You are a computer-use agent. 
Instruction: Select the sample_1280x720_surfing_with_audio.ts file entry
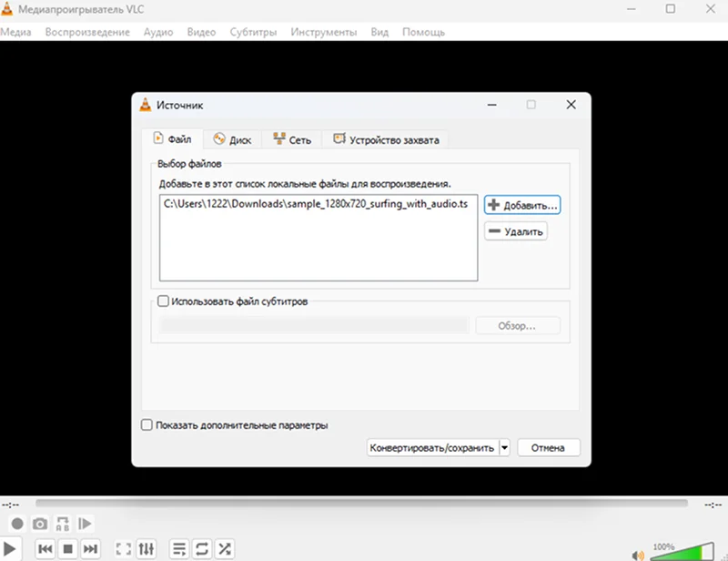[316, 204]
